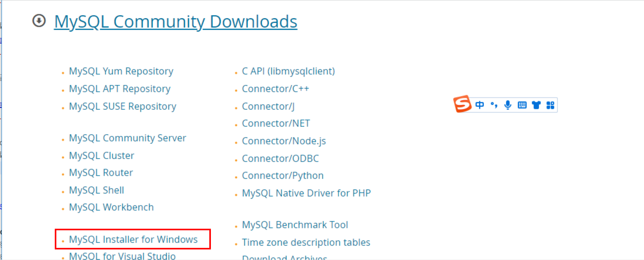Open Sogou soft keyboard icon
This screenshot has width=644, height=260.
[522, 105]
